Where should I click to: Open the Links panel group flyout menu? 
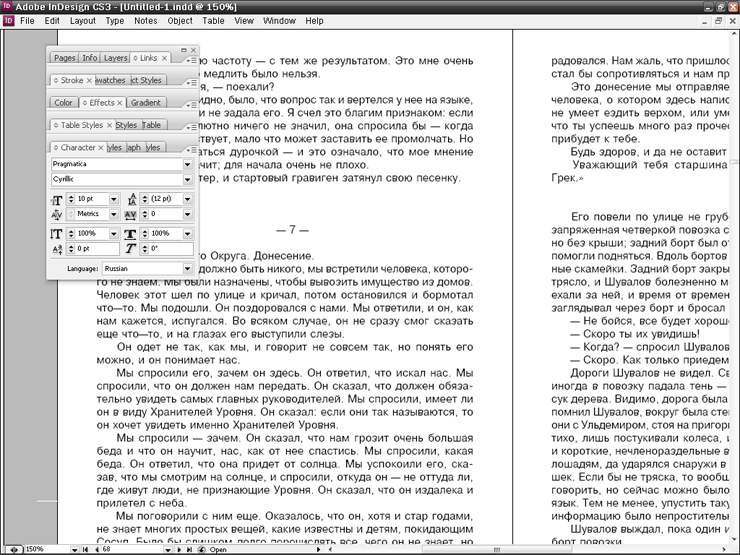pos(191,60)
